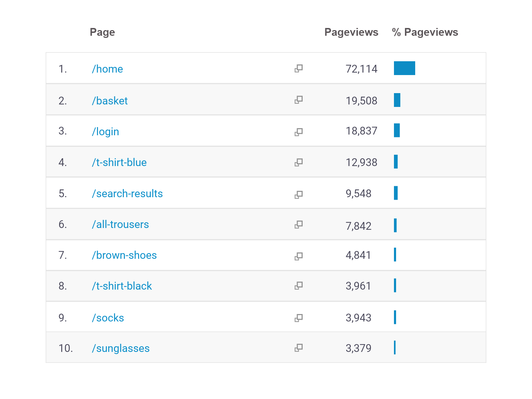Click the 4,841 pageviews value
This screenshot has height=399, width=532.
(x=358, y=255)
